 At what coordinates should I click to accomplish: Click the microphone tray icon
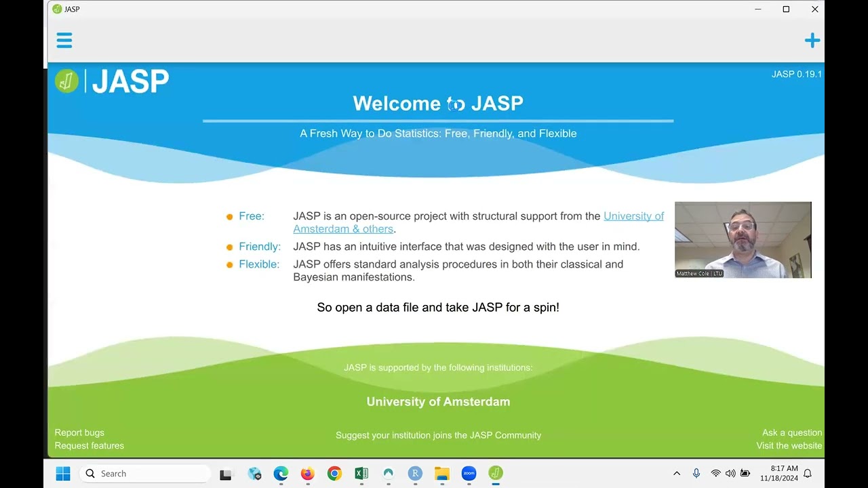696,474
